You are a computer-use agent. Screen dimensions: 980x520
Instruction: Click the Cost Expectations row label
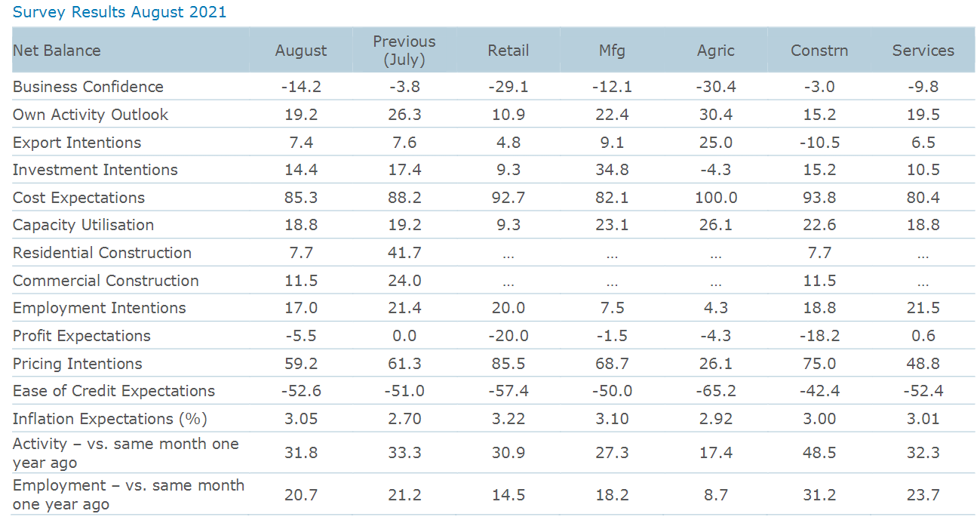[78, 198]
